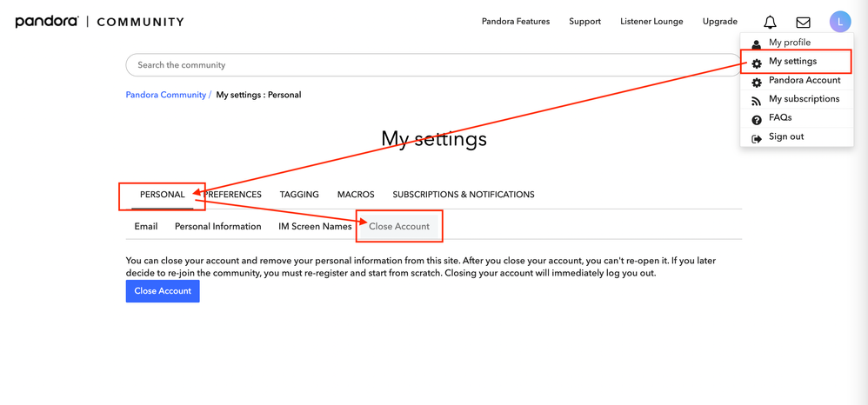The image size is (868, 405).
Task: Open the Tagging tab
Action: (x=299, y=195)
